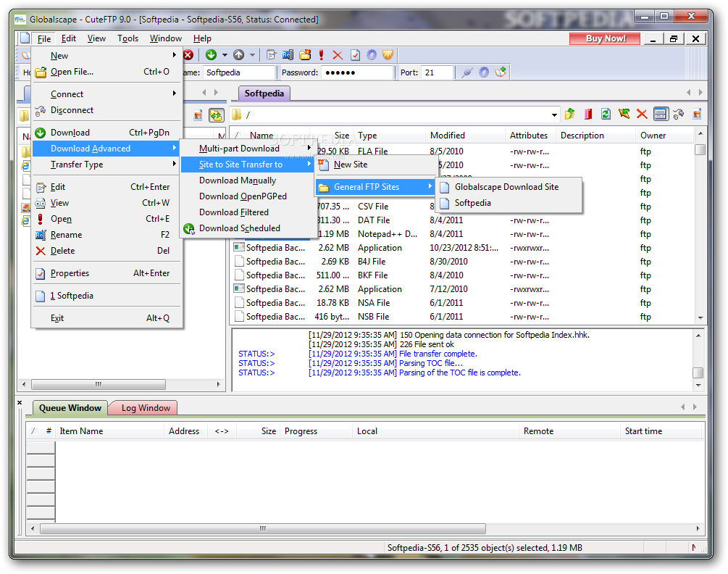Open the upload arrow dropdown
Viewport: 728px width, 574px height.
252,55
